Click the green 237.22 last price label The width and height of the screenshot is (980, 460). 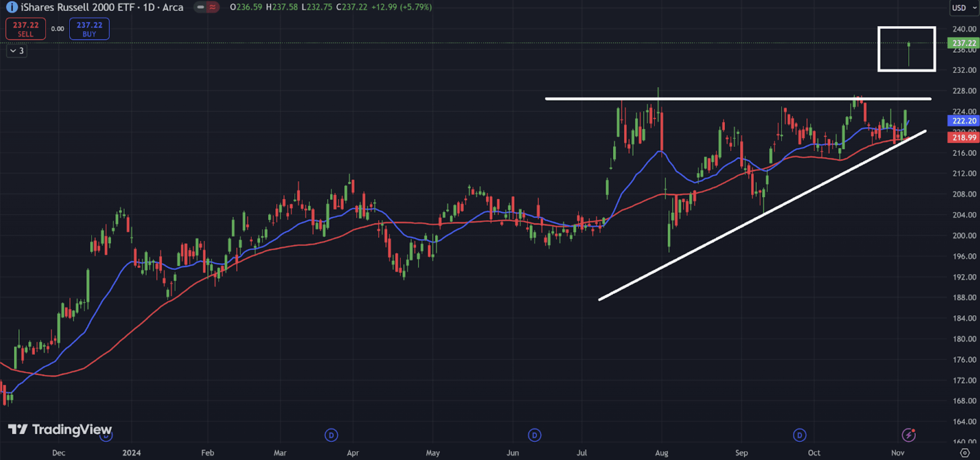pos(963,43)
